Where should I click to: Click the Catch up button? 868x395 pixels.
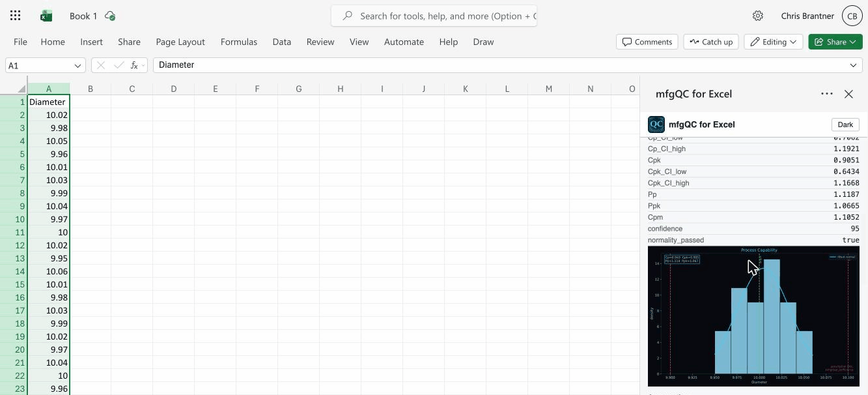pos(711,42)
